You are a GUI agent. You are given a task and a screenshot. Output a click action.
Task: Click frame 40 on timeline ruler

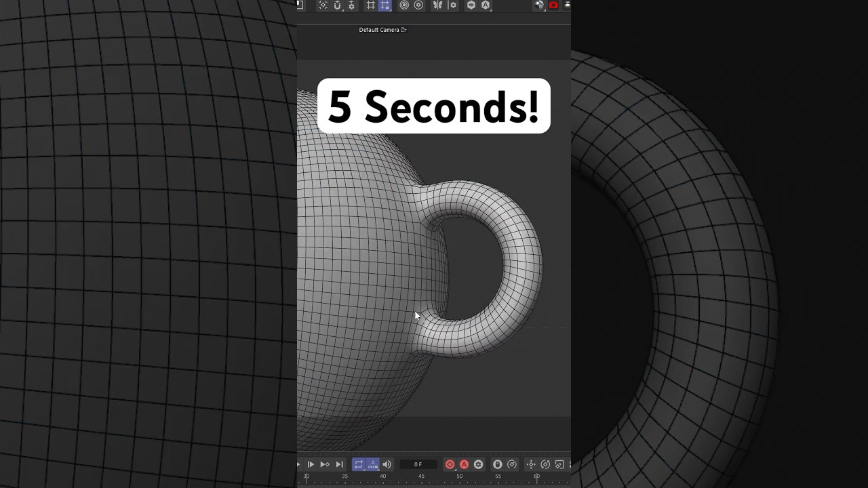click(382, 476)
